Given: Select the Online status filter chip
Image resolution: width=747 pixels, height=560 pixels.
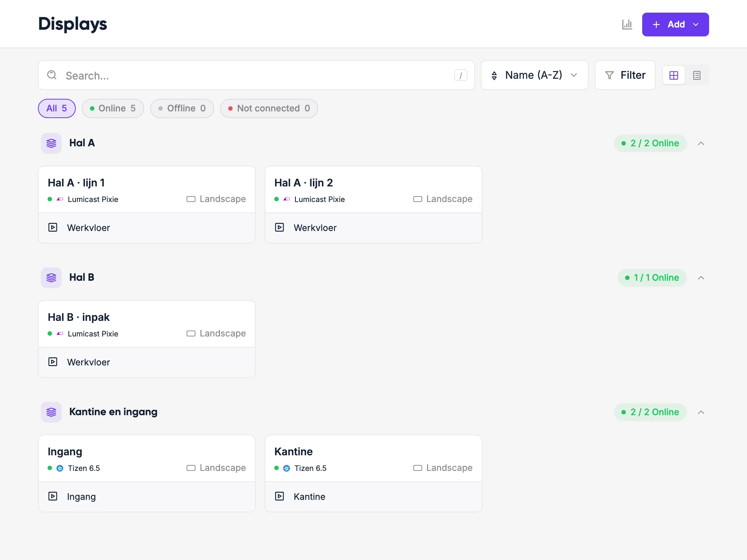Looking at the screenshot, I should pos(113,108).
